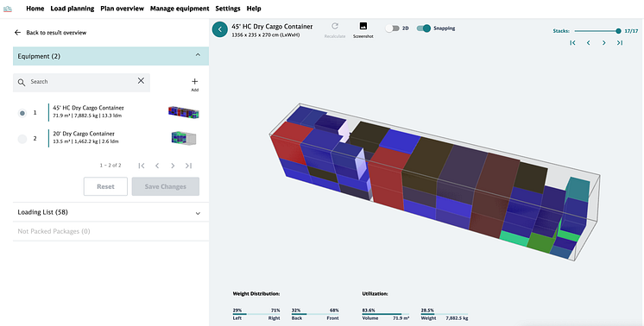Screen dimensions: 644x326
Task: Click Back to result overview link
Action: pyautogui.click(x=56, y=33)
